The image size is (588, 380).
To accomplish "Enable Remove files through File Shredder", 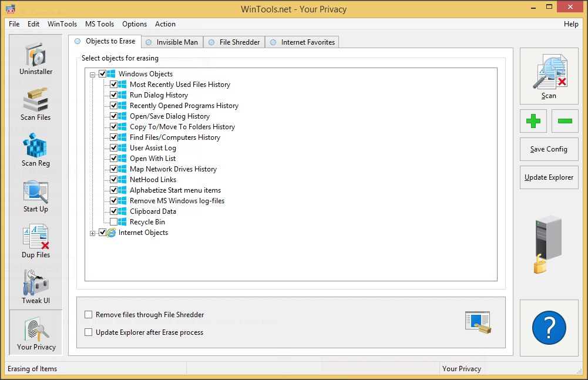I will coord(89,314).
